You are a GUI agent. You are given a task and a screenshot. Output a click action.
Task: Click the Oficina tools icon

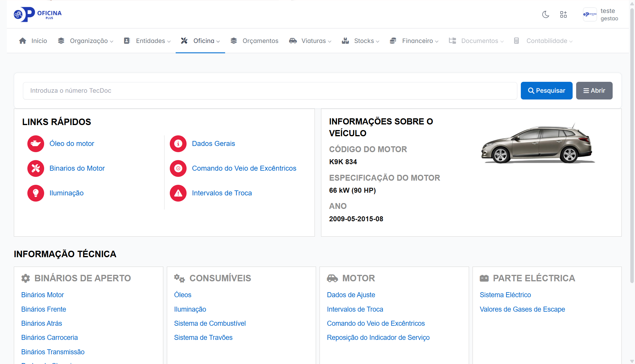(184, 41)
